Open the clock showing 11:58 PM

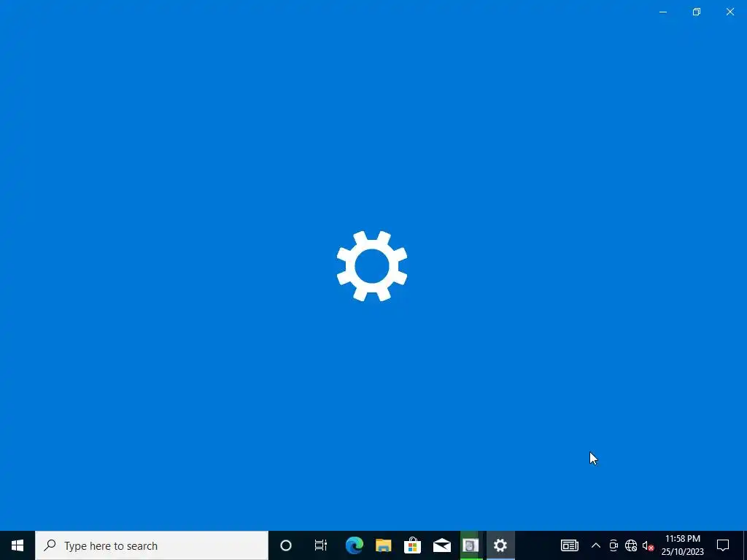tap(683, 545)
